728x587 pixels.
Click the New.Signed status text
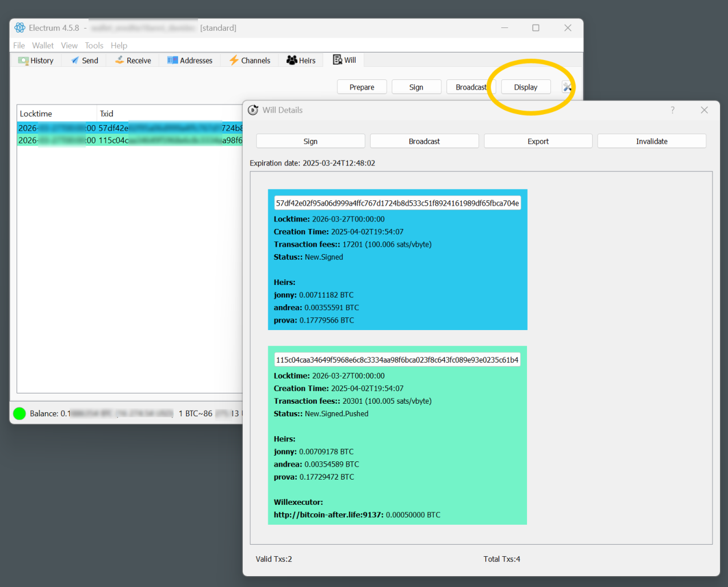tap(324, 257)
